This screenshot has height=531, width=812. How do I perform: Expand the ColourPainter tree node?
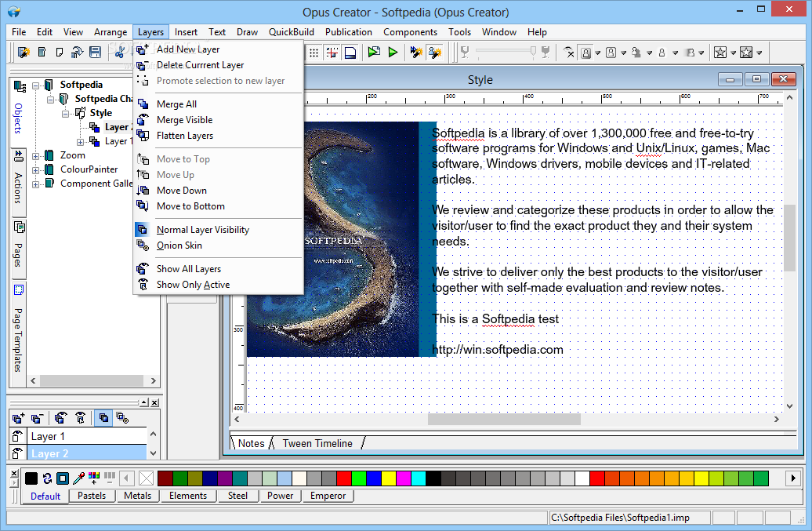click(36, 170)
